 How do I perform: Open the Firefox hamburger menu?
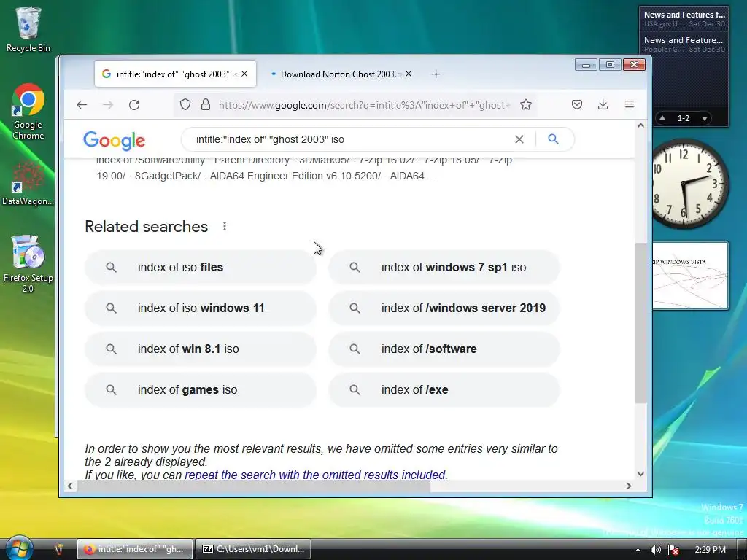(x=630, y=104)
